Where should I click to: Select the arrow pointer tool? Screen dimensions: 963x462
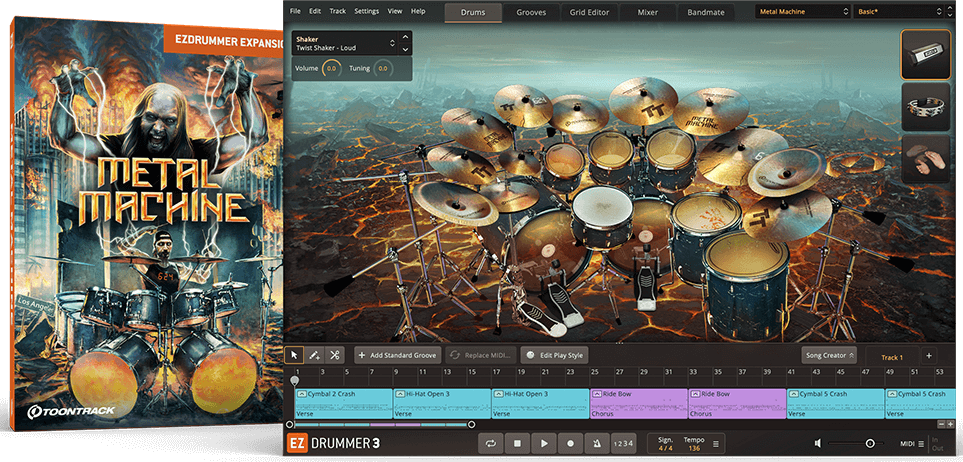click(294, 355)
